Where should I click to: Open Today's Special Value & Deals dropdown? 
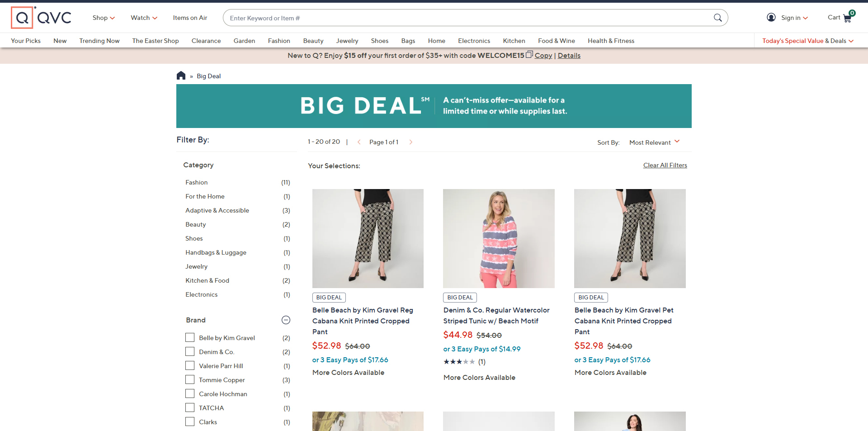tap(807, 41)
